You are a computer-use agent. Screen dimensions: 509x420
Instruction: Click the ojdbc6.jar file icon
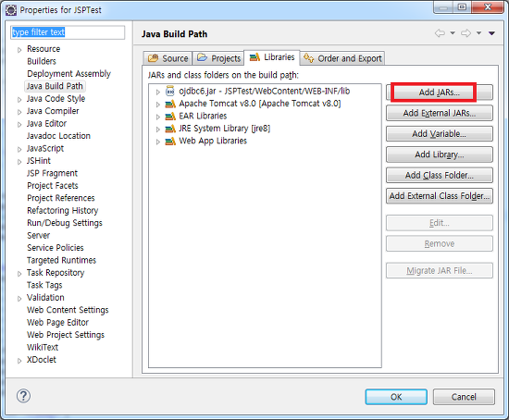170,92
